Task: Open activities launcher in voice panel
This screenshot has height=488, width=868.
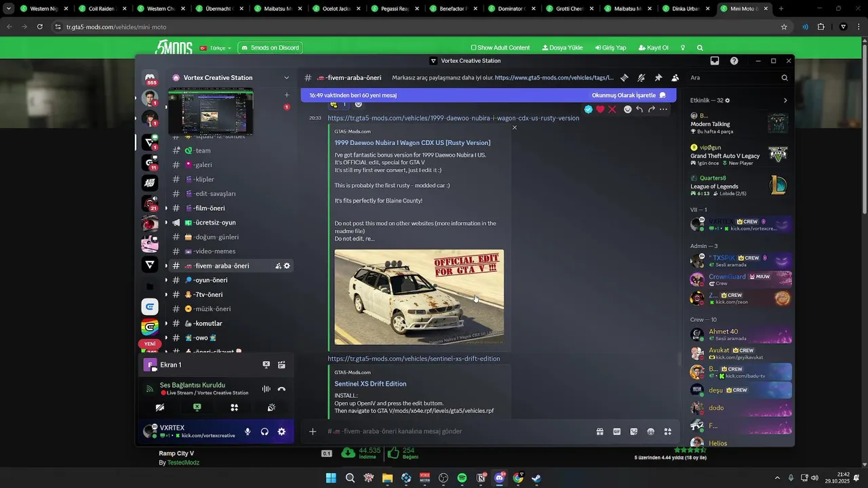Action: pyautogui.click(x=234, y=407)
